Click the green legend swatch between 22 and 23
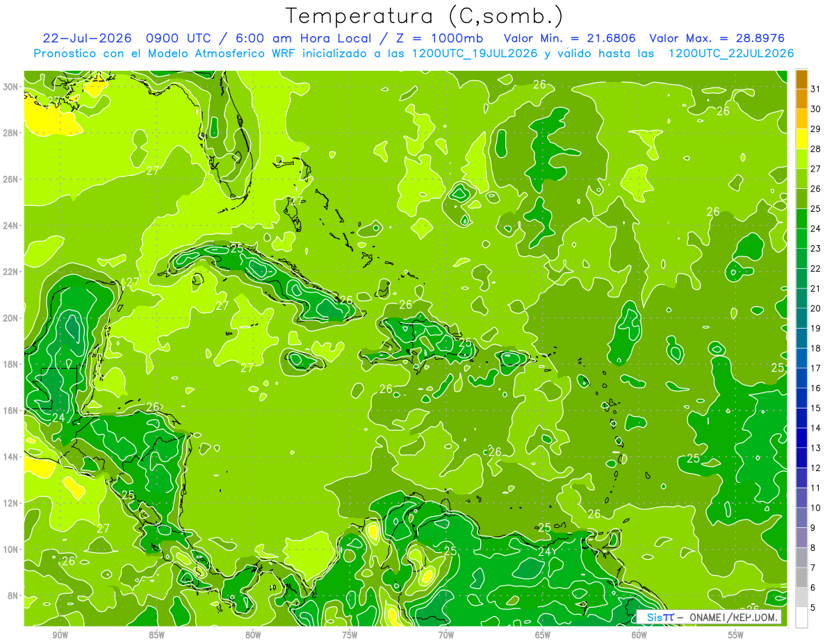Screen dimensions: 834x644 point(801,258)
